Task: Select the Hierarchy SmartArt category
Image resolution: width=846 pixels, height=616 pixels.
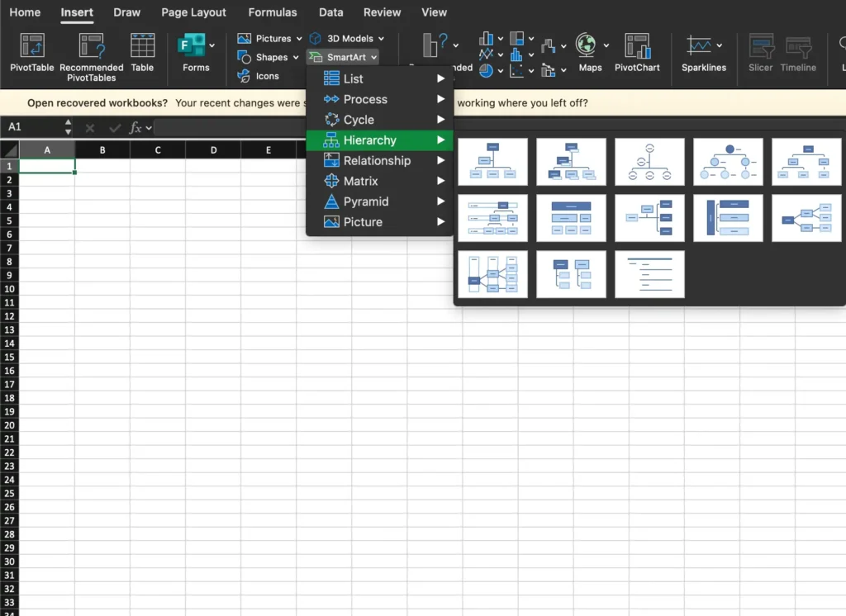Action: click(x=379, y=140)
